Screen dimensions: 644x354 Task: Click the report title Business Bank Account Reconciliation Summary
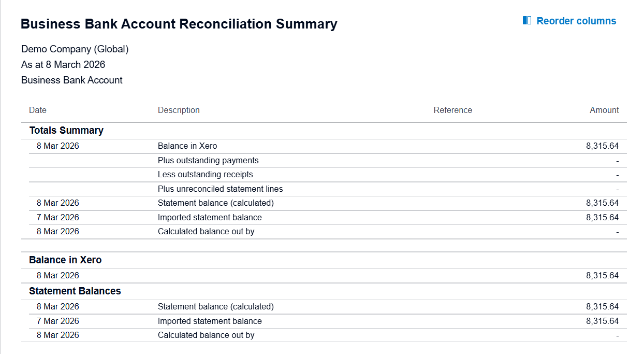click(179, 24)
